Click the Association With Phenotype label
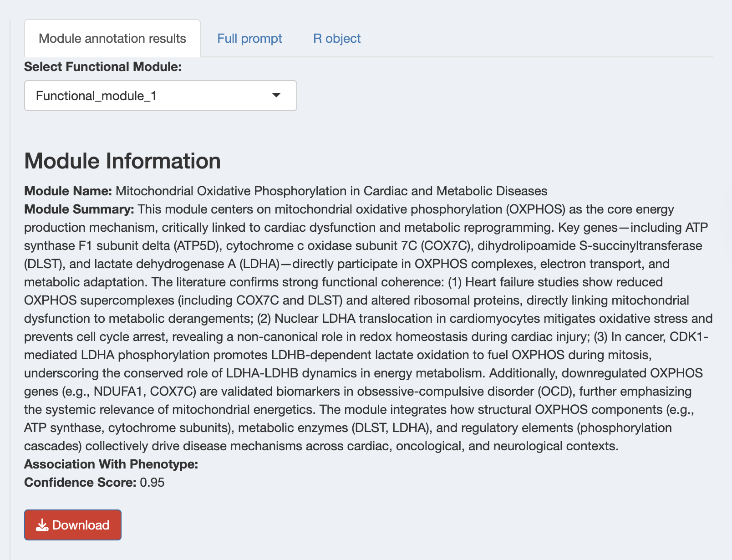The image size is (732, 560). [111, 464]
